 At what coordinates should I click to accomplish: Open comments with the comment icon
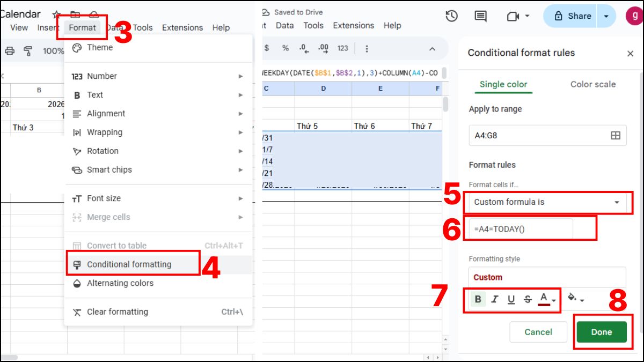(x=481, y=17)
